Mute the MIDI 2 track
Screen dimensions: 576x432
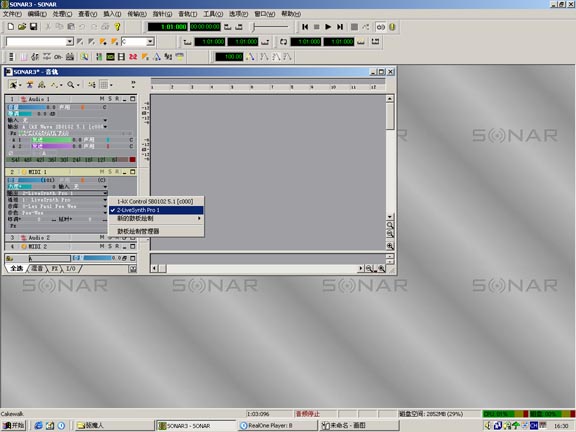tap(102, 246)
